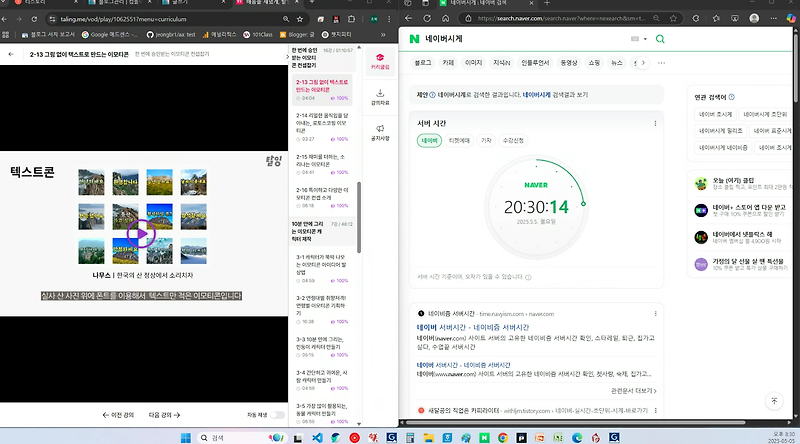Screen dimensions: 800x444
Task: Open the 커리큘럼 curriculum panel icon
Action: pyautogui.click(x=380, y=61)
